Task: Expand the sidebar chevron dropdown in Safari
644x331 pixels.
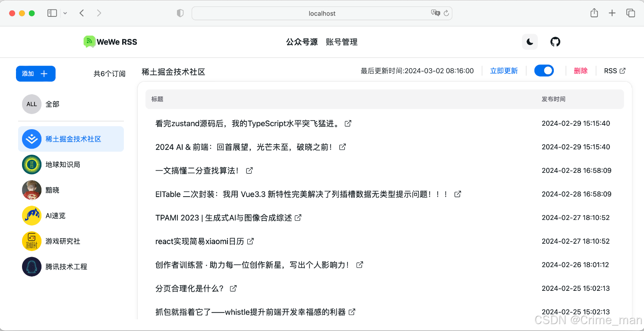Action: (65, 13)
